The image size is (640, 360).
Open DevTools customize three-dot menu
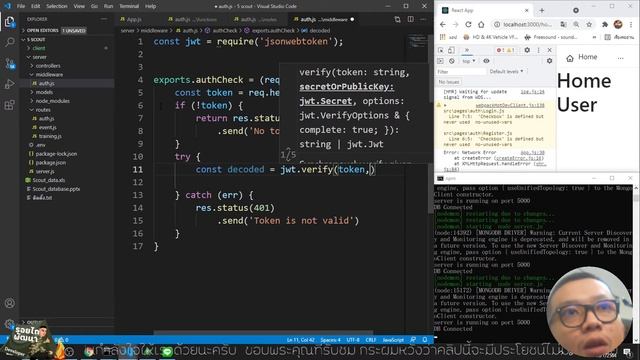click(538, 50)
